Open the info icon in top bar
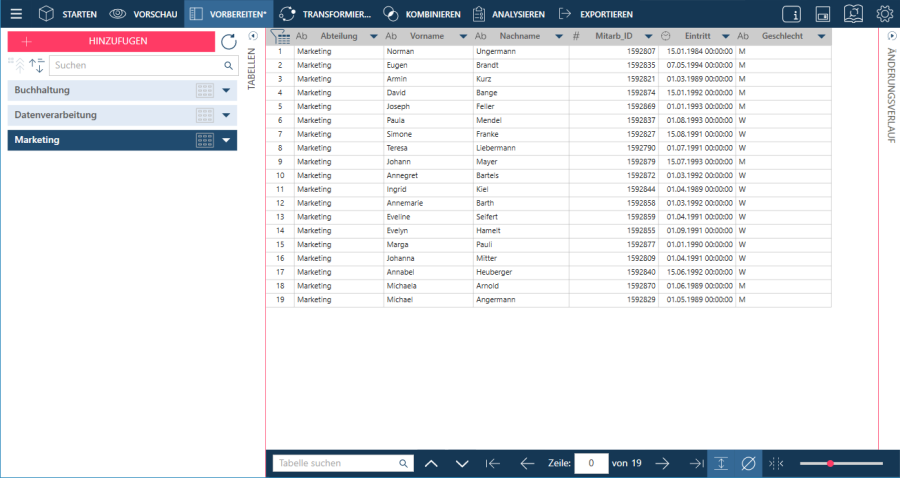 tap(791, 14)
